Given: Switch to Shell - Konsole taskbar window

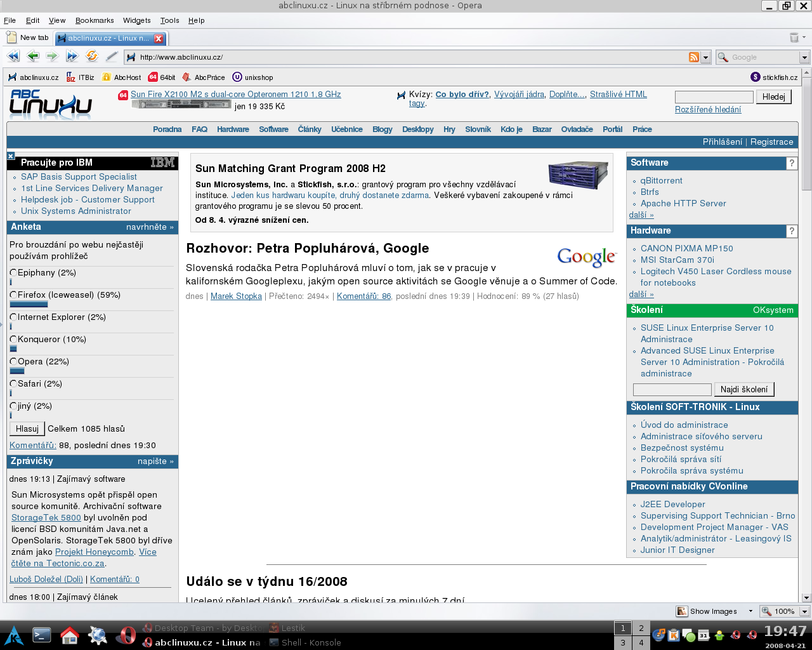Looking at the screenshot, I should [x=305, y=642].
